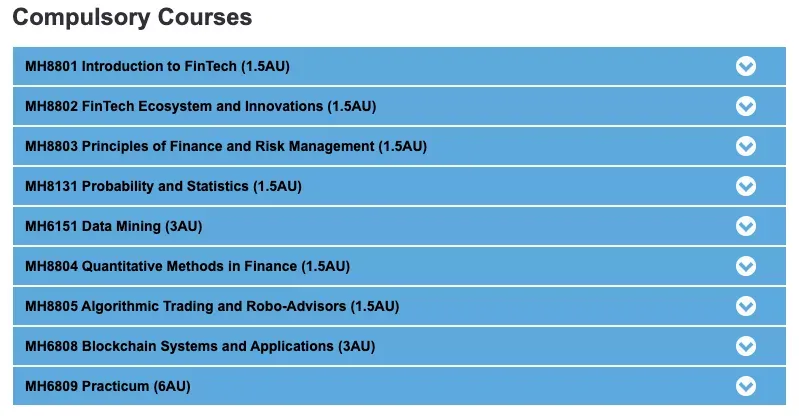Select MH8804 Quantitative Methods in Finance title
Image resolution: width=799 pixels, height=417 pixels.
pyautogui.click(x=187, y=267)
